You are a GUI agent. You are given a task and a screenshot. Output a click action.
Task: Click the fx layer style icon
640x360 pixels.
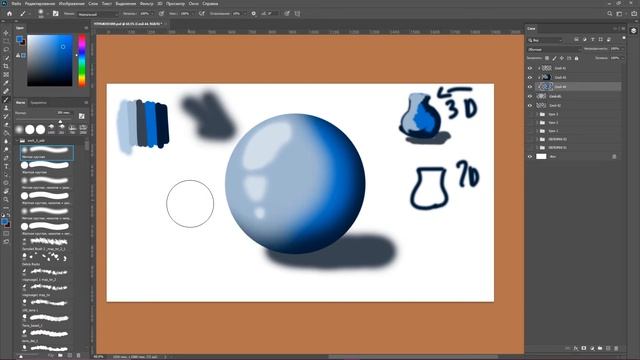click(x=576, y=348)
